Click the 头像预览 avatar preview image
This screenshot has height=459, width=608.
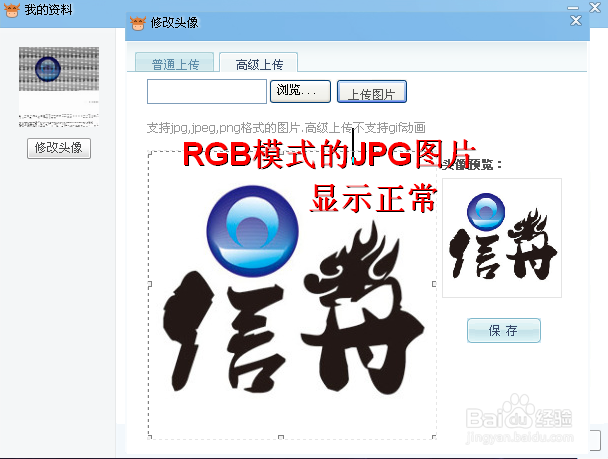(502, 238)
